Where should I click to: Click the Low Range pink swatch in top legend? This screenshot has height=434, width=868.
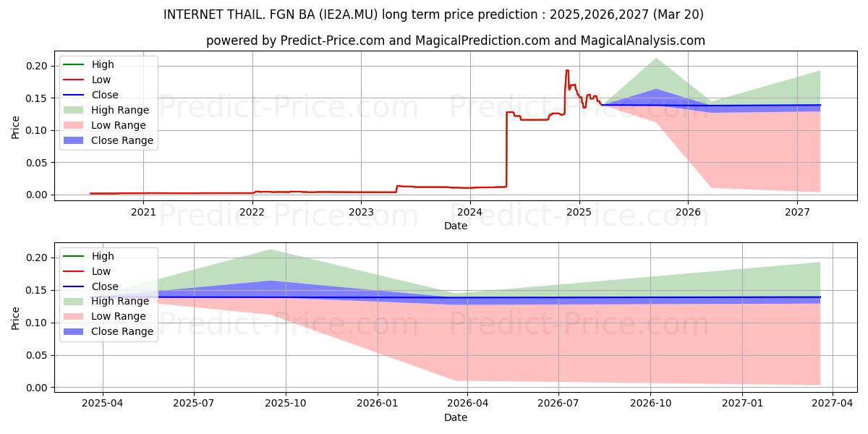pos(75,125)
